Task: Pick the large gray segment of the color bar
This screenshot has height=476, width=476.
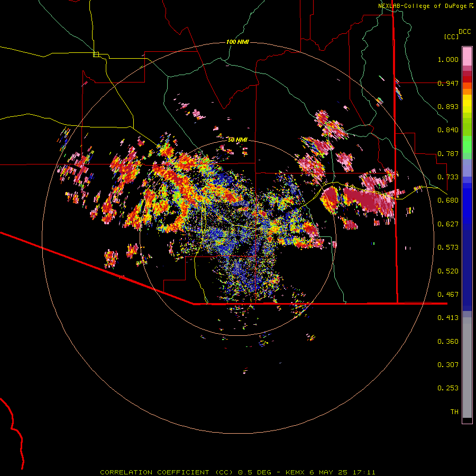Action: click(467, 368)
